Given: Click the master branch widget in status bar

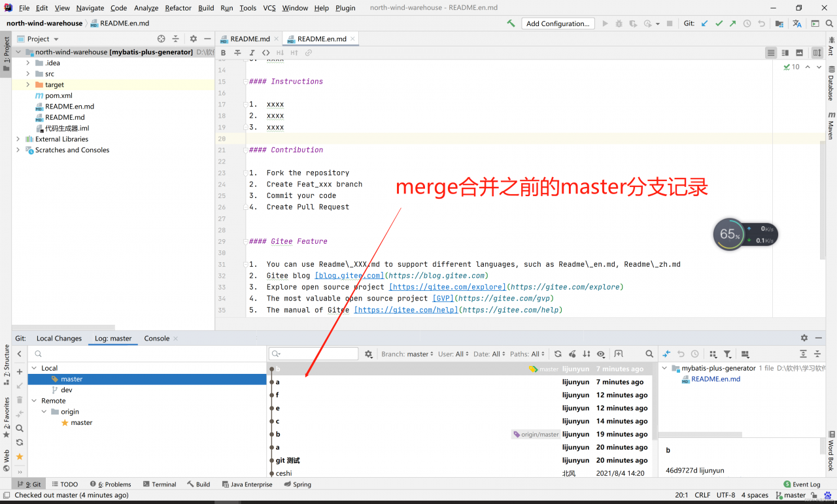Looking at the screenshot, I should 791,495.
